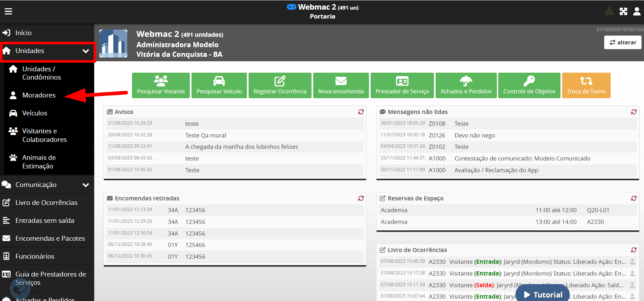Refresh the Mensagens não lidas panel

pos(633,112)
